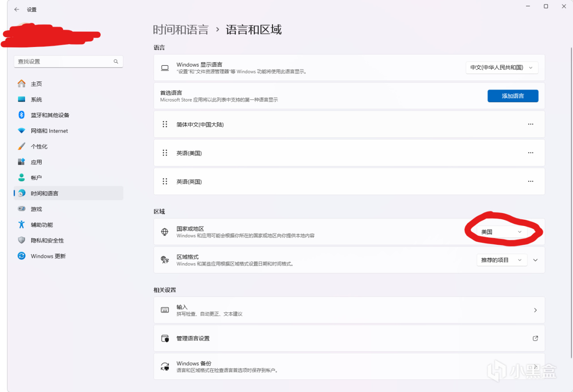Click the 游戏 controller icon
Screen dimensions: 573x392
pyautogui.click(x=21, y=209)
